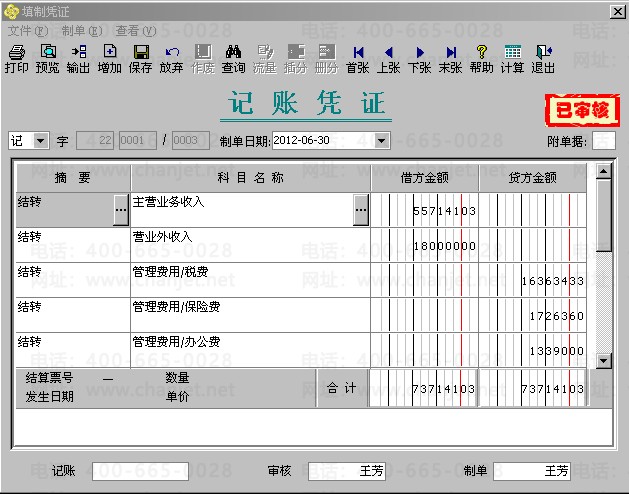629x494 pixels.
Task: Open the 制单日期 date dropdown
Action: [x=381, y=141]
